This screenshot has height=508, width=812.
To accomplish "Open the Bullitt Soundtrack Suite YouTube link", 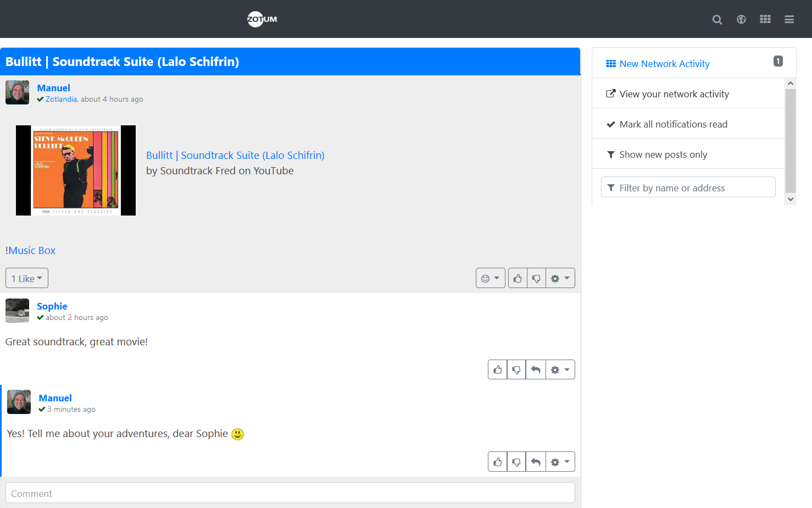I will (x=235, y=156).
